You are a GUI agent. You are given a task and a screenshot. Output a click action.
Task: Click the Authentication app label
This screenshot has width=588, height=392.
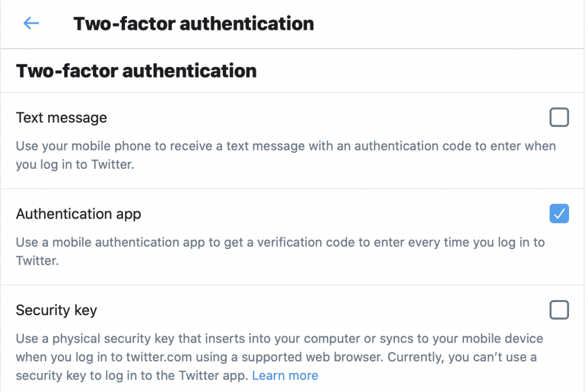(79, 214)
